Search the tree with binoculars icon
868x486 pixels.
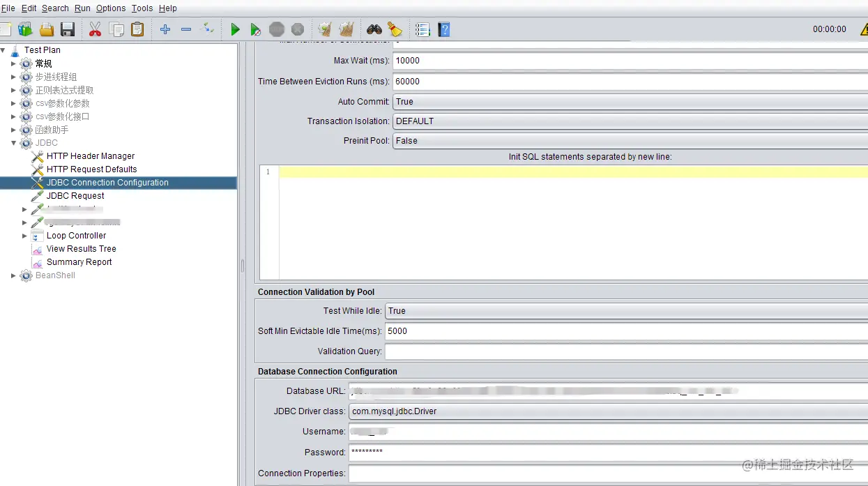click(x=374, y=29)
